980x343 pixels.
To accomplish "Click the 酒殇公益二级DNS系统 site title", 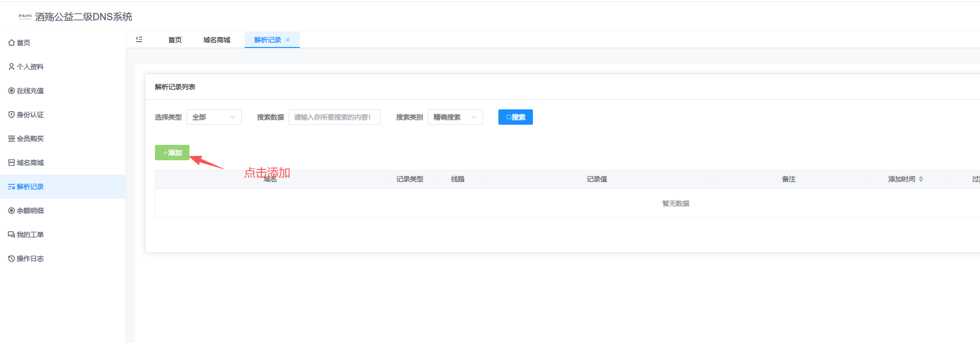I will pyautogui.click(x=83, y=17).
